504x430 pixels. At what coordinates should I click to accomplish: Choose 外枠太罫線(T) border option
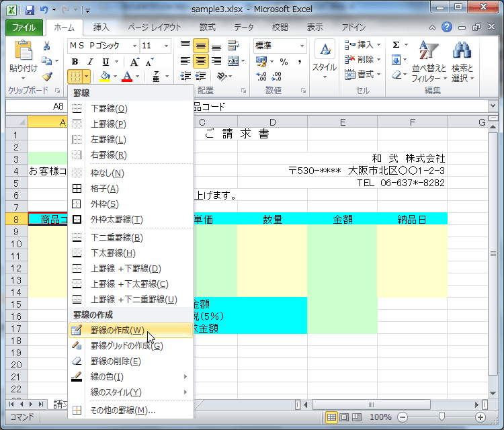[131, 220]
